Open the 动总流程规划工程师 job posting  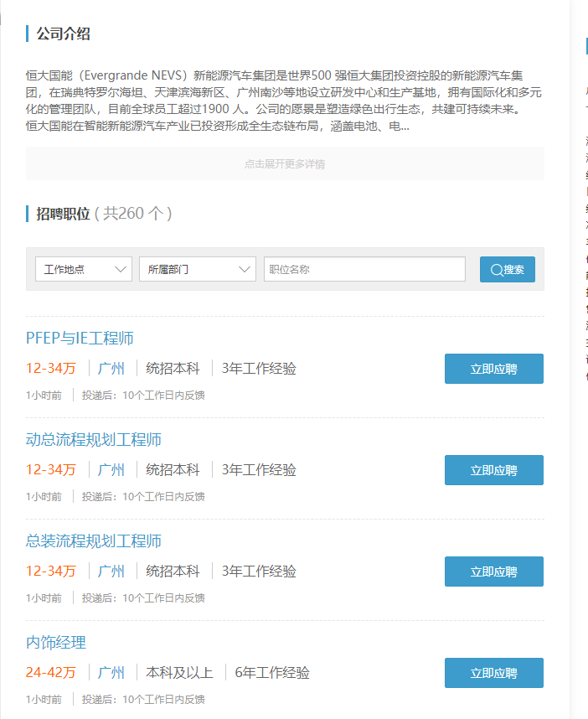tap(94, 440)
